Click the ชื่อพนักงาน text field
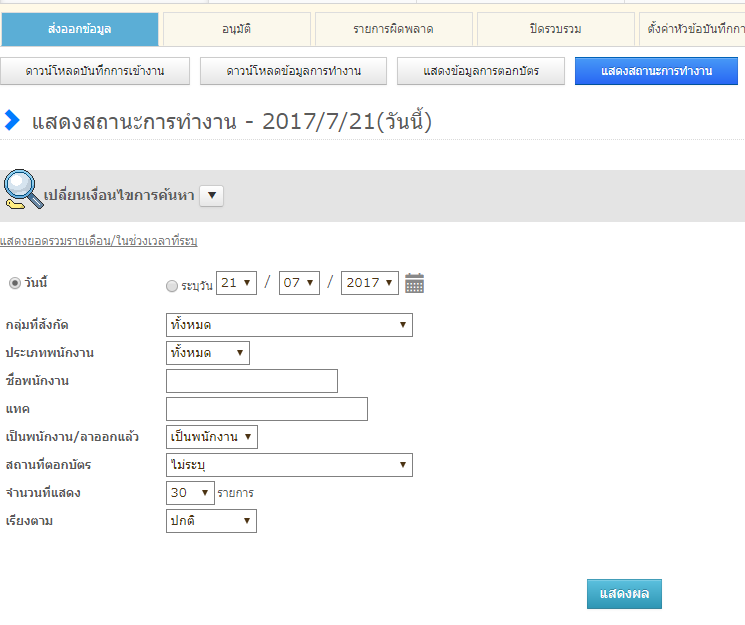This screenshot has width=745, height=625. coord(252,381)
